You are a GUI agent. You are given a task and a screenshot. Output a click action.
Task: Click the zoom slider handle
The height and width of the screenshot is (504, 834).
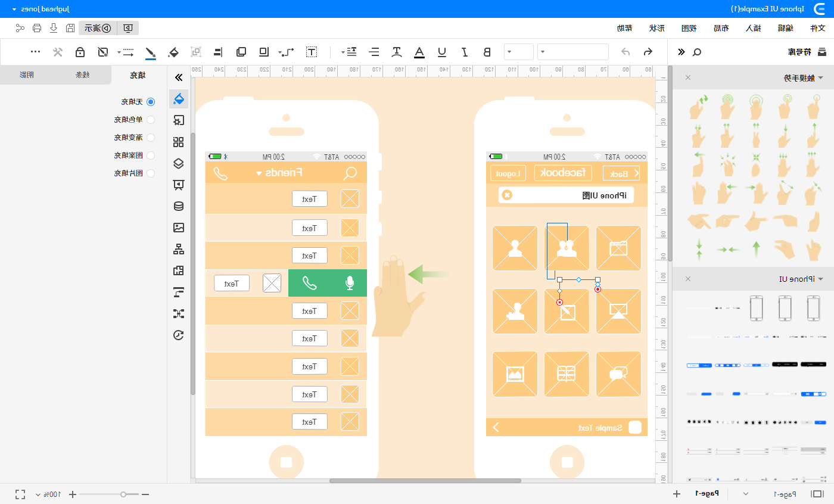click(123, 494)
